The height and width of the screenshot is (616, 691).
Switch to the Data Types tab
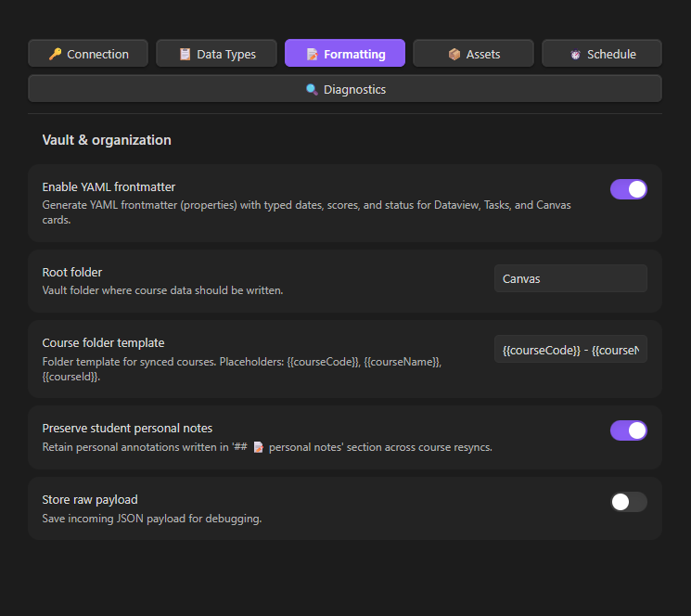click(216, 54)
